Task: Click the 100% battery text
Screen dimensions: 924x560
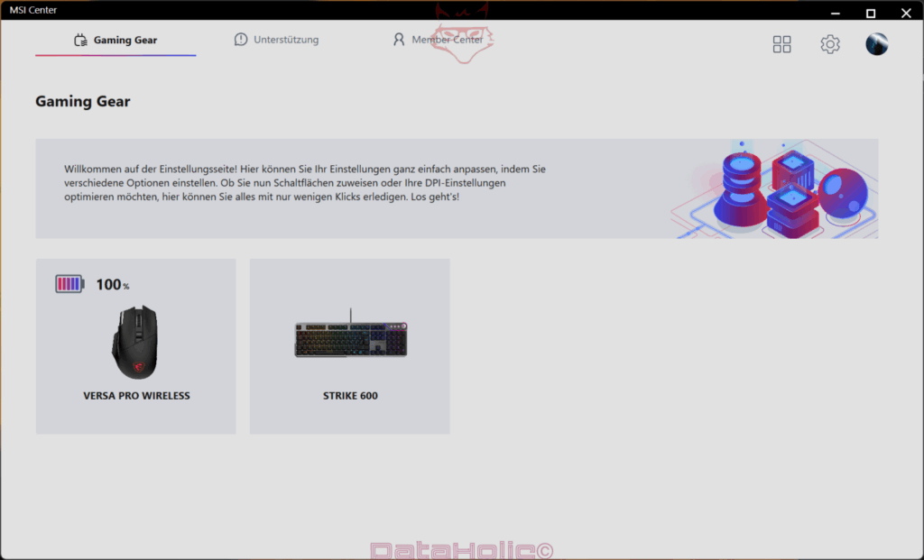Action: click(113, 285)
